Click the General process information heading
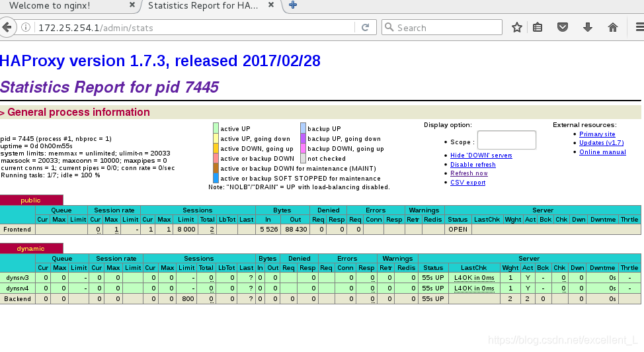 point(79,112)
